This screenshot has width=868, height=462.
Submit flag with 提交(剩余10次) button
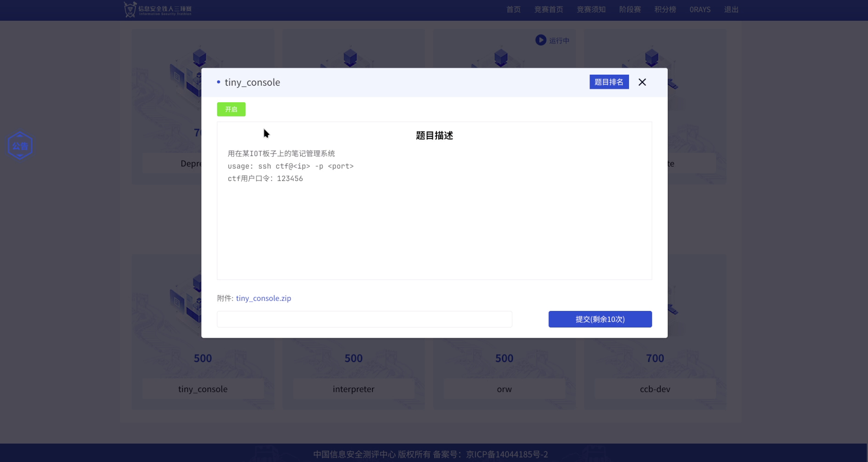coord(600,319)
